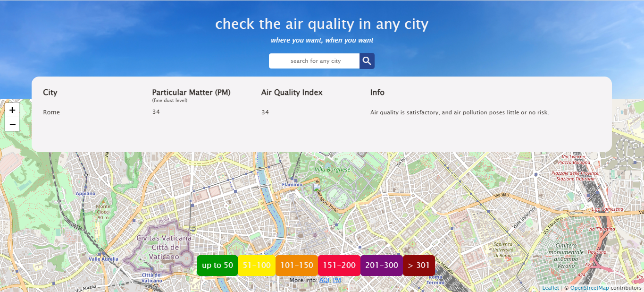Click the 'search for any city' input field
Image resolution: width=644 pixels, height=292 pixels.
click(x=314, y=60)
